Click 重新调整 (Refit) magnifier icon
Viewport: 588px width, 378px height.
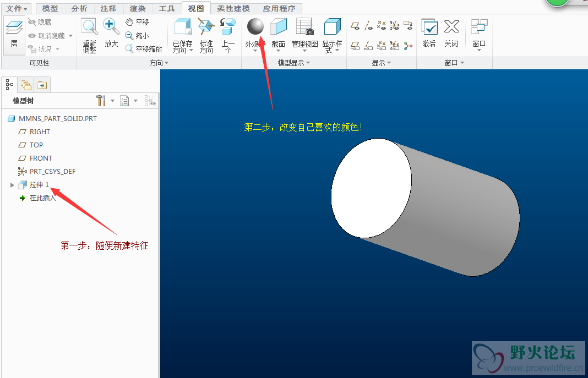click(x=90, y=27)
